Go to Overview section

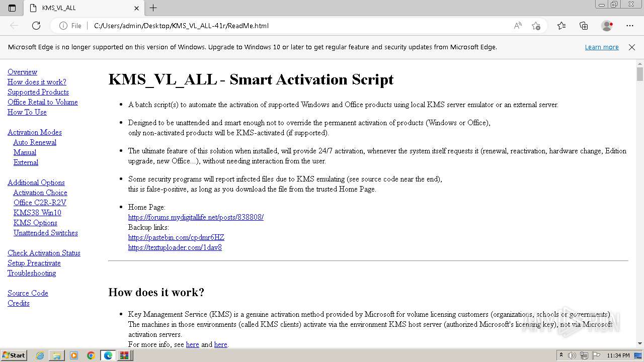22,72
